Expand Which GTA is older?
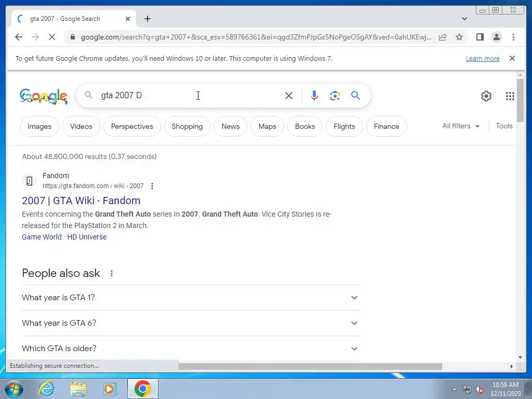 tap(191, 349)
